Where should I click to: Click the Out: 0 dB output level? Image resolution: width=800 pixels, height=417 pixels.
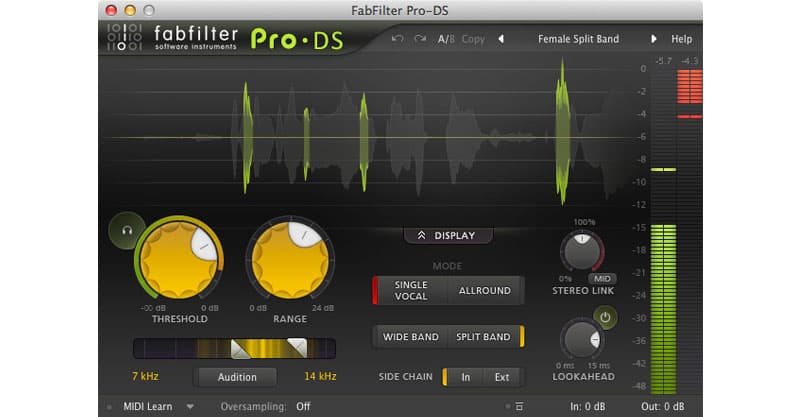tap(662, 407)
